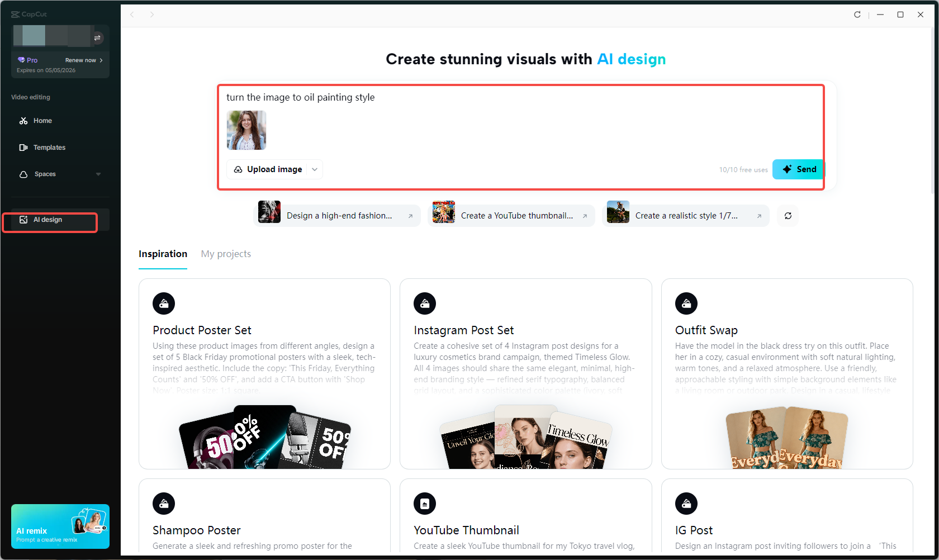The height and width of the screenshot is (560, 939).
Task: Go to Home in sidebar
Action: click(x=60, y=121)
